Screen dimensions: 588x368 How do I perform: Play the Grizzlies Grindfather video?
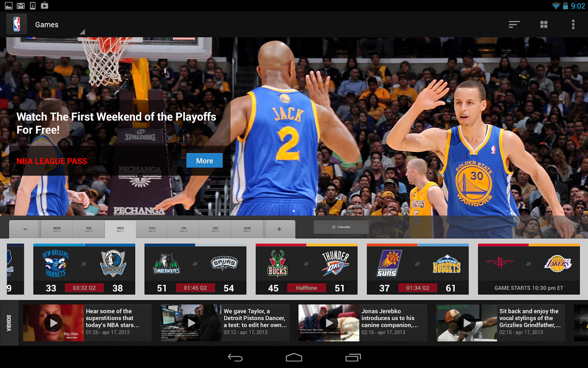tap(467, 323)
